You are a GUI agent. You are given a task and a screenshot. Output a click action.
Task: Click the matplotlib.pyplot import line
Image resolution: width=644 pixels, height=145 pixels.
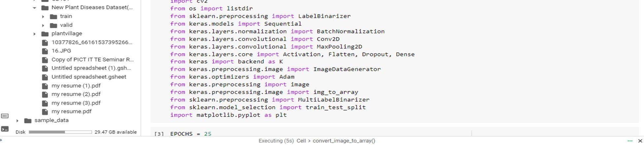point(228,115)
